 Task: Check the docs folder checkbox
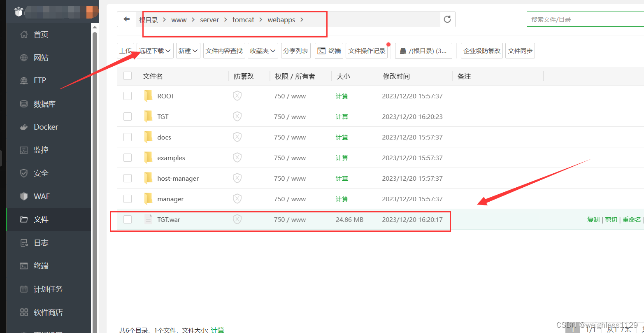click(128, 137)
